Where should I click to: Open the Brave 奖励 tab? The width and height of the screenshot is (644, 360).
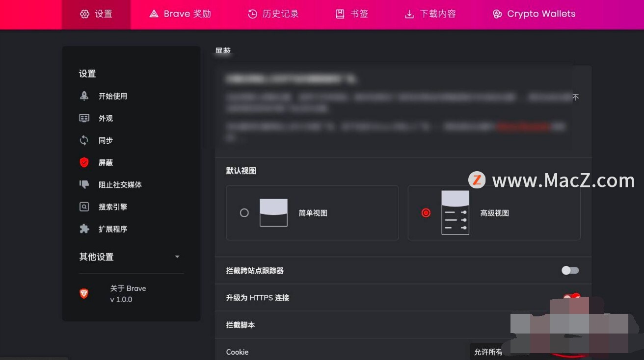click(x=180, y=14)
